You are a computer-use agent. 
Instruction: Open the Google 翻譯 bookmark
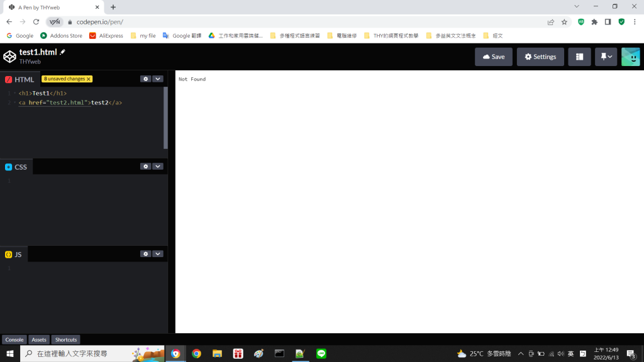click(182, 36)
